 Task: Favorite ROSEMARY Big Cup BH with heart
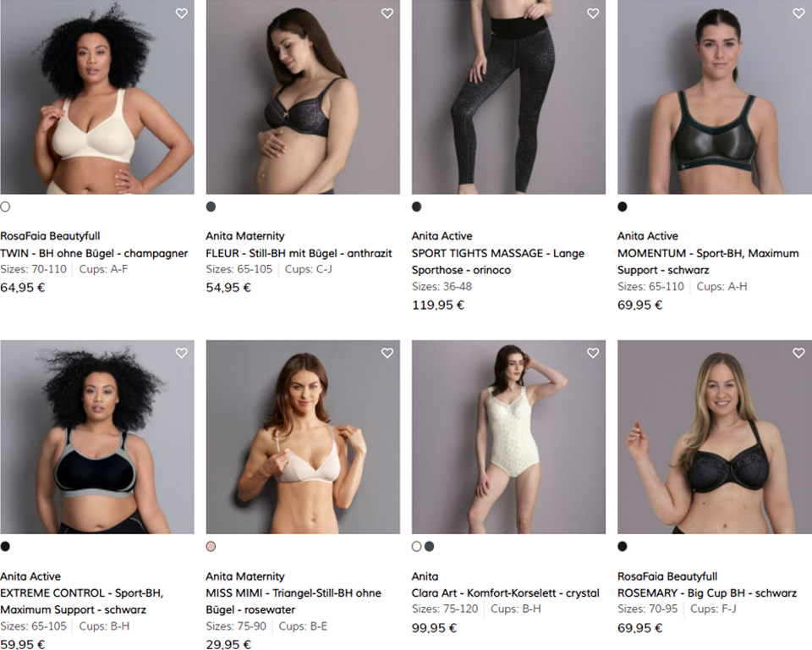pos(798,353)
